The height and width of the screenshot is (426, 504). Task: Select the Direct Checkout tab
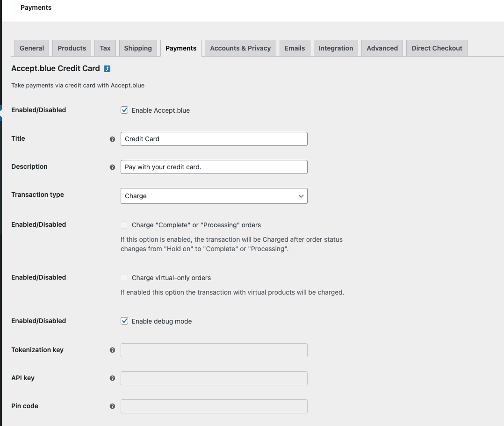click(x=436, y=48)
